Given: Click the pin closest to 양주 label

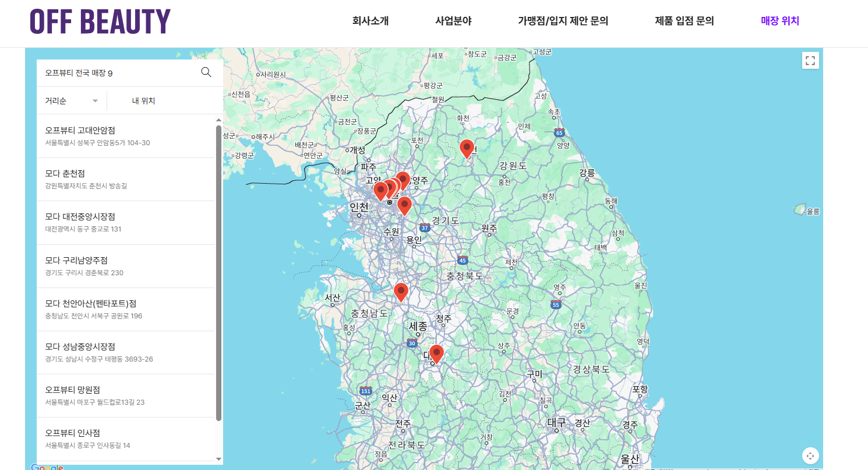Looking at the screenshot, I should coord(403,181).
